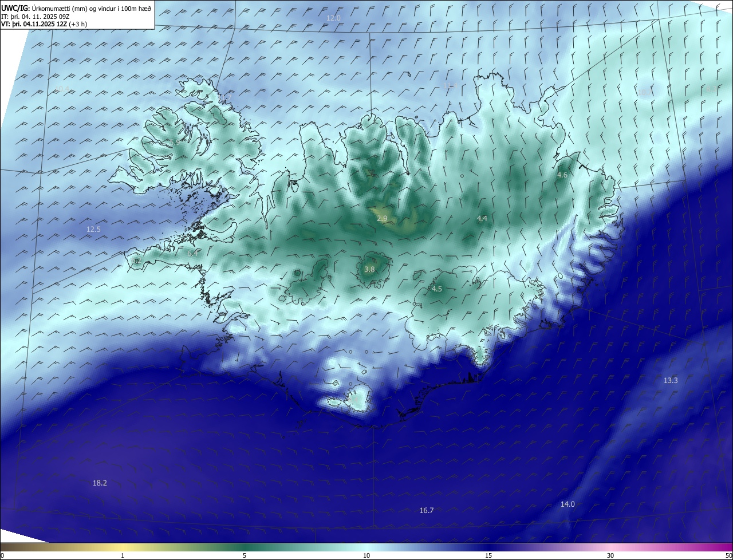
Task: Click the 10 tick on the color scale
Action: (366, 555)
